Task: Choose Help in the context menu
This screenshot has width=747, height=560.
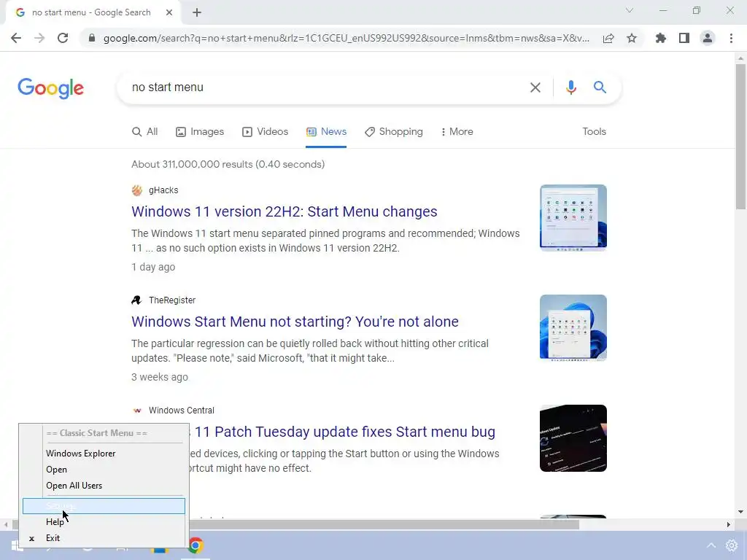Action: 104,522
